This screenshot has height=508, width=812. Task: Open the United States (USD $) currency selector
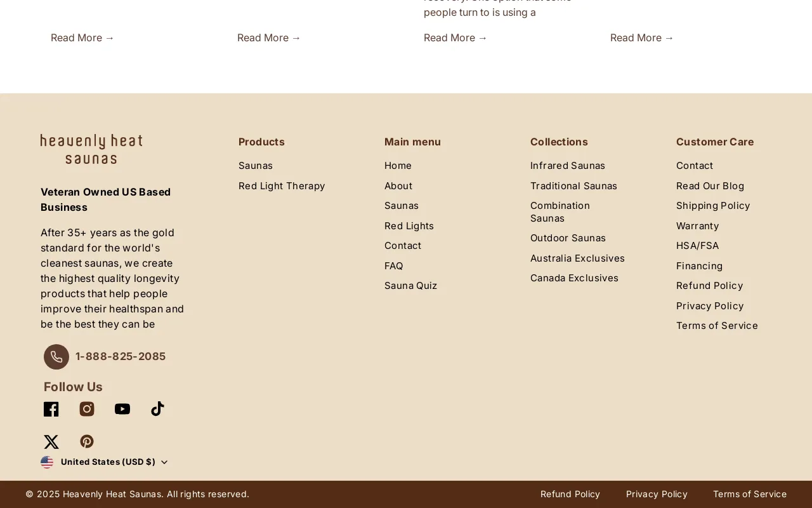pos(108,461)
